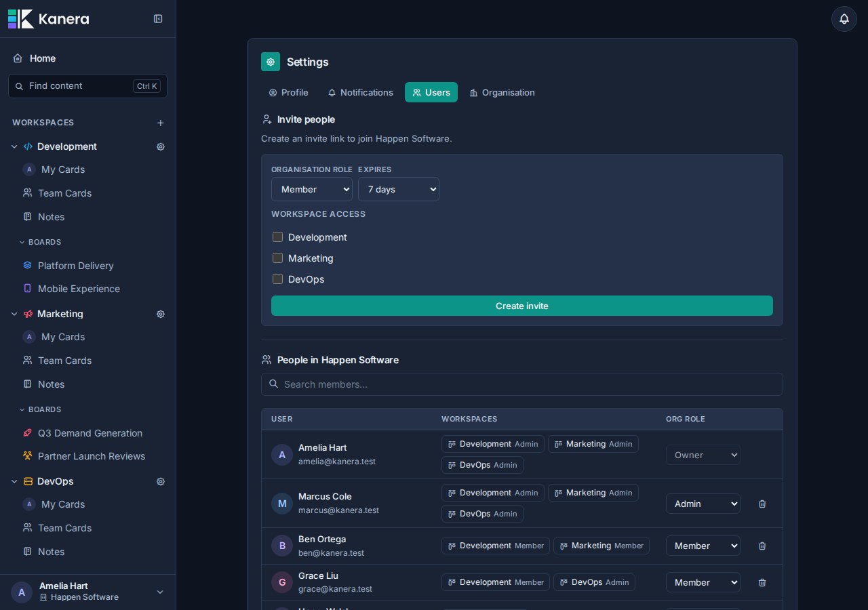The image size is (868, 610).
Task: Click the marcus@kanera.test email
Action: (338, 510)
